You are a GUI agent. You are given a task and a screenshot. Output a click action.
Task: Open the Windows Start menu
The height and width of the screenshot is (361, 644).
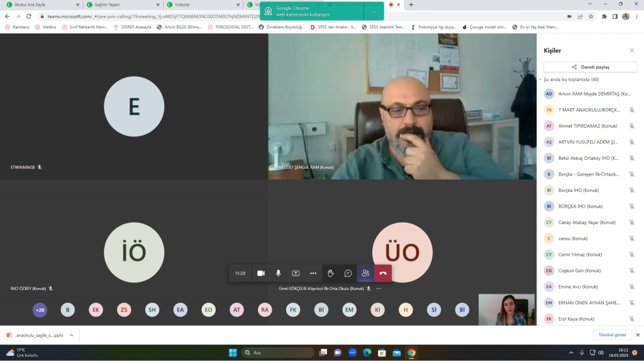[x=232, y=353]
